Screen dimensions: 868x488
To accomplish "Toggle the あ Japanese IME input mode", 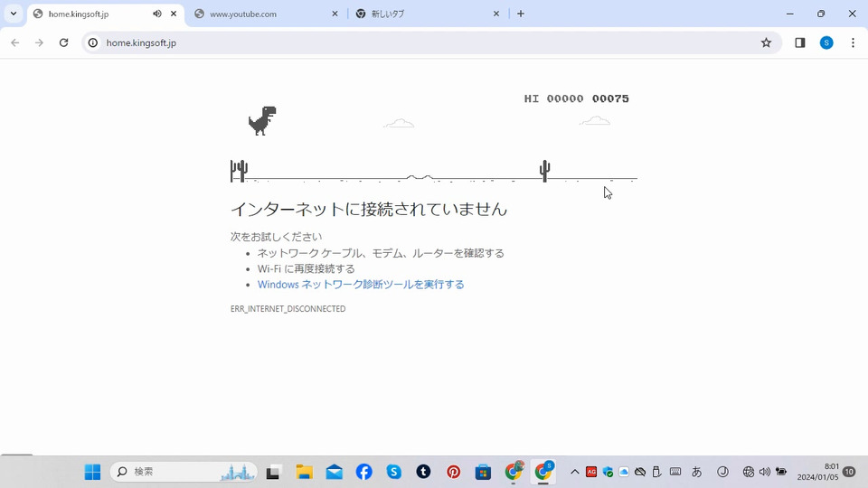I will tap(697, 472).
